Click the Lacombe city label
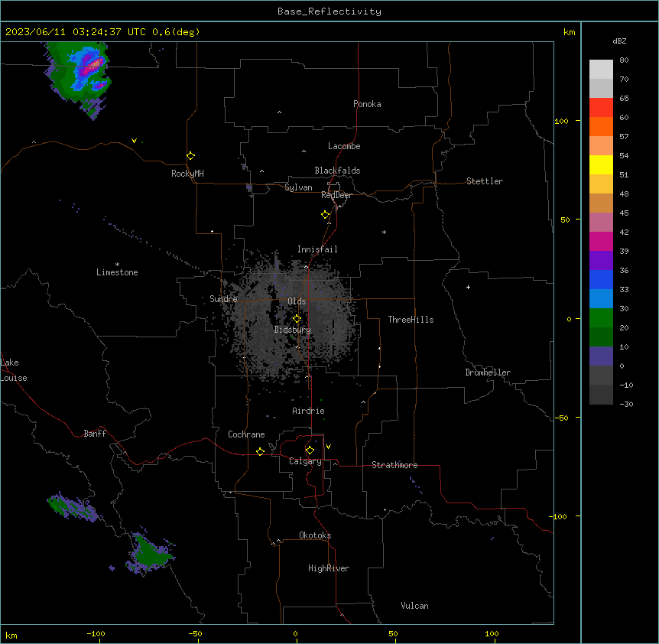The height and width of the screenshot is (644, 659). coord(344,146)
